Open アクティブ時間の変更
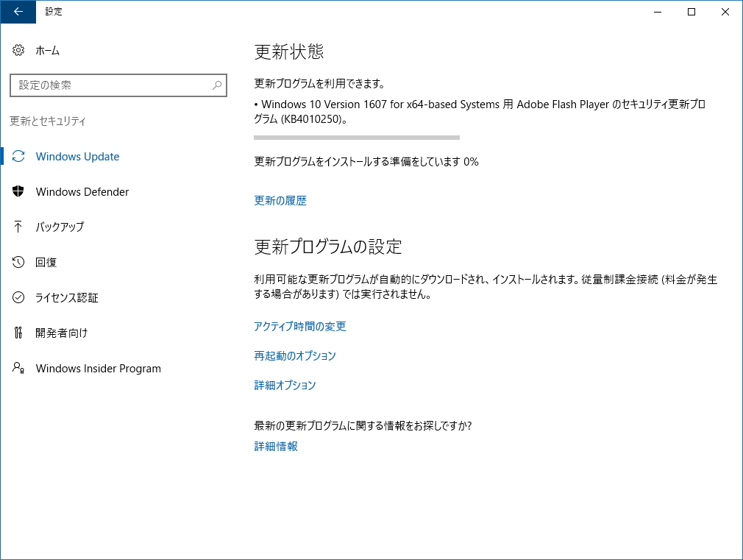The width and height of the screenshot is (743, 560). [x=300, y=326]
